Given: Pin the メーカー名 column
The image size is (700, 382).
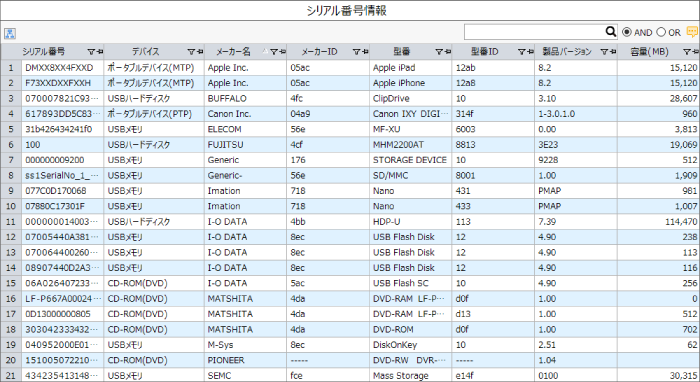Looking at the screenshot, I should pos(283,52).
